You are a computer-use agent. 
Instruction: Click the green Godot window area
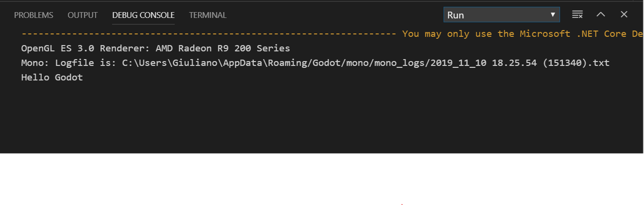322,179
